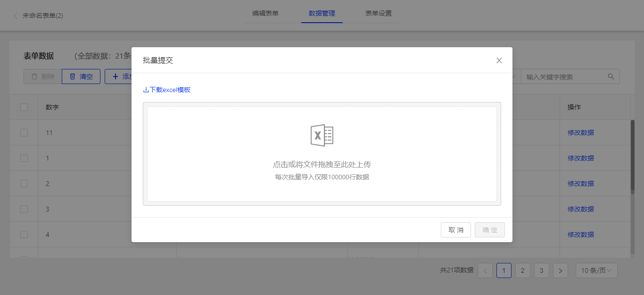
Task: Click 下载excel模板 link
Action: click(167, 90)
